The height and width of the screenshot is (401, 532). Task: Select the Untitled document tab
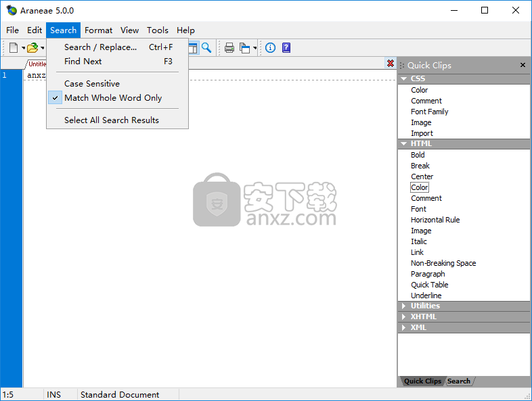[x=37, y=64]
